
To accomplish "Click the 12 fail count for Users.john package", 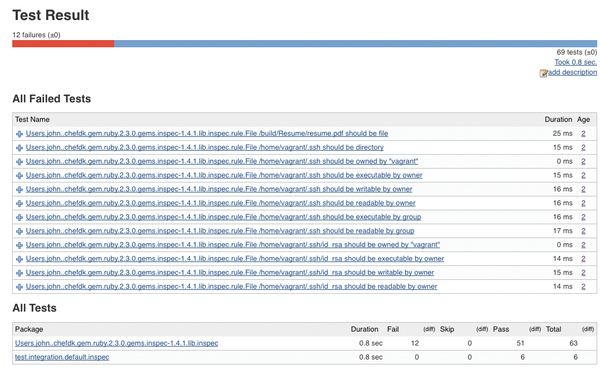I will pos(415,343).
